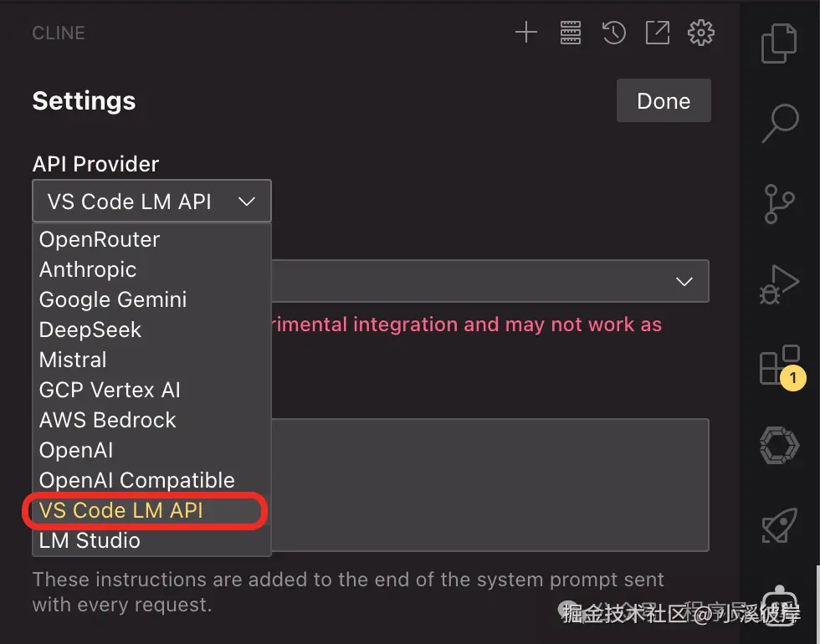Select the highlighted VS Code LM API option
820x644 pixels.
coord(121,510)
